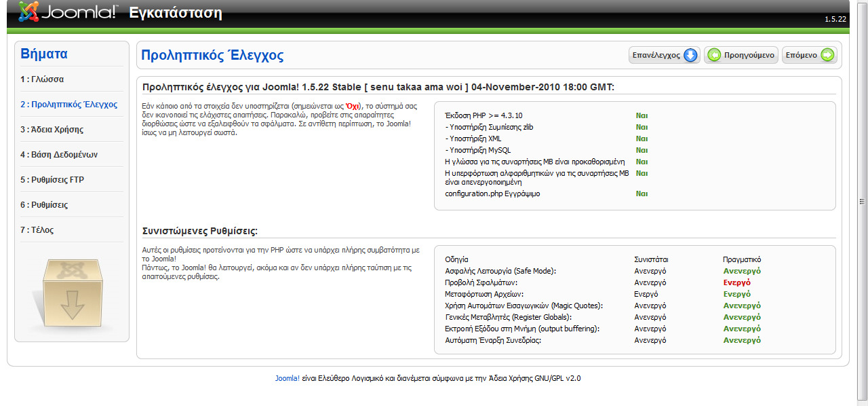Click the Εγκατάσταση header title
Image resolution: width=868 pixels, height=406 pixels.
point(175,13)
